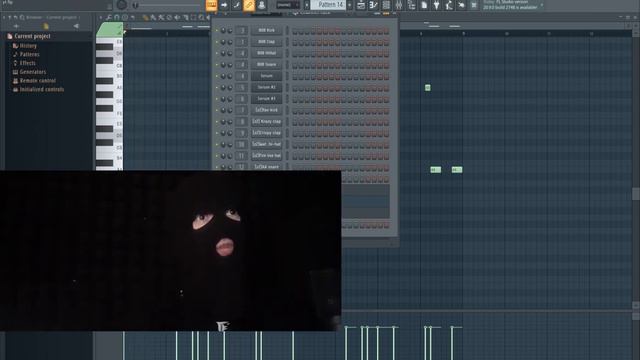Open the Browser options arrow in header
This screenshot has width=640, height=360.
(4, 18)
